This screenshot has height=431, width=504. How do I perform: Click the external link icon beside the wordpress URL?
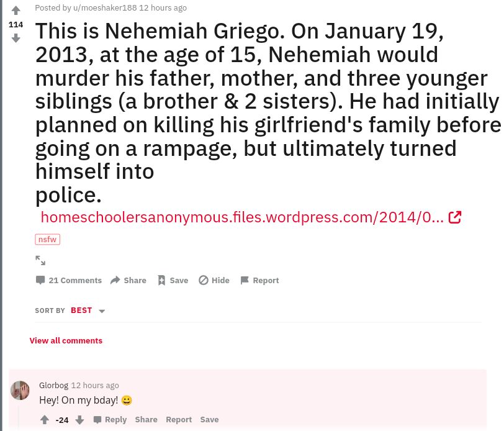[455, 217]
